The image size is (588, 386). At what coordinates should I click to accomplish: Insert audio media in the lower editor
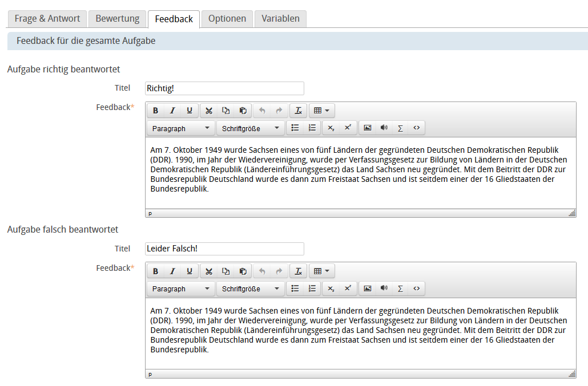384,289
